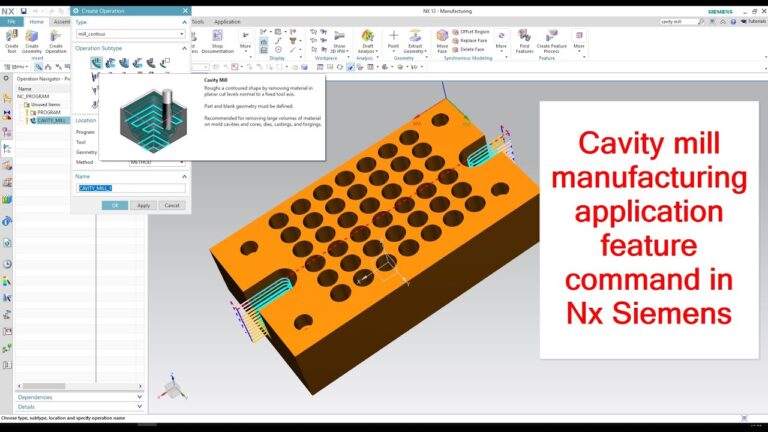The height and width of the screenshot is (432, 768).
Task: Open the Tutorials link
Action: click(x=754, y=22)
